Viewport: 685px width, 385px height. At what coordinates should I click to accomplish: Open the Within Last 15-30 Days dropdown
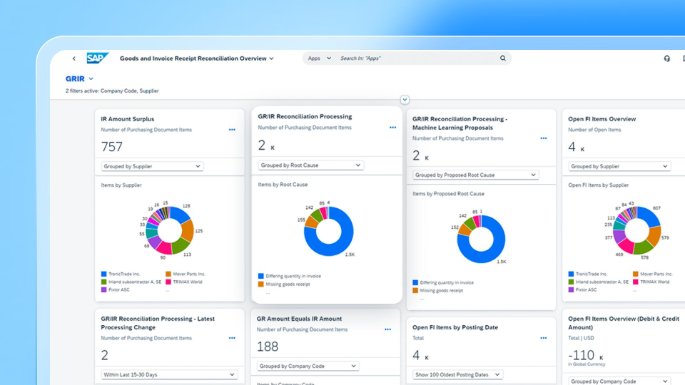pos(169,375)
